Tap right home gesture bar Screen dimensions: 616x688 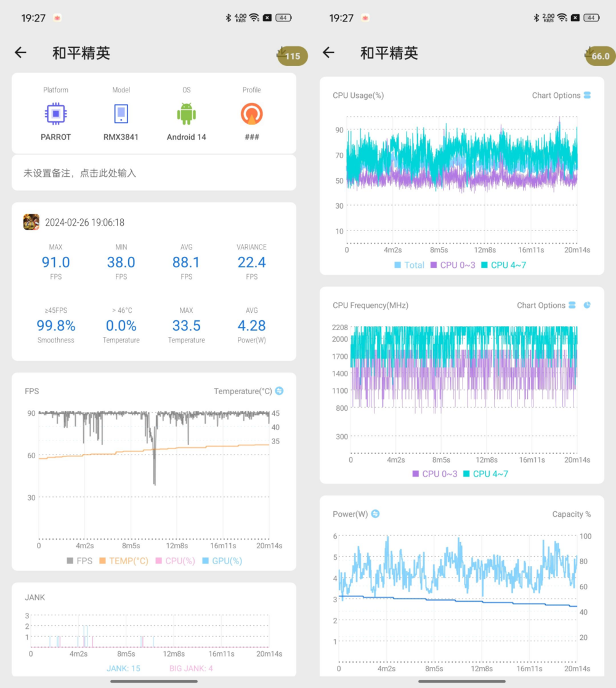[x=462, y=681]
